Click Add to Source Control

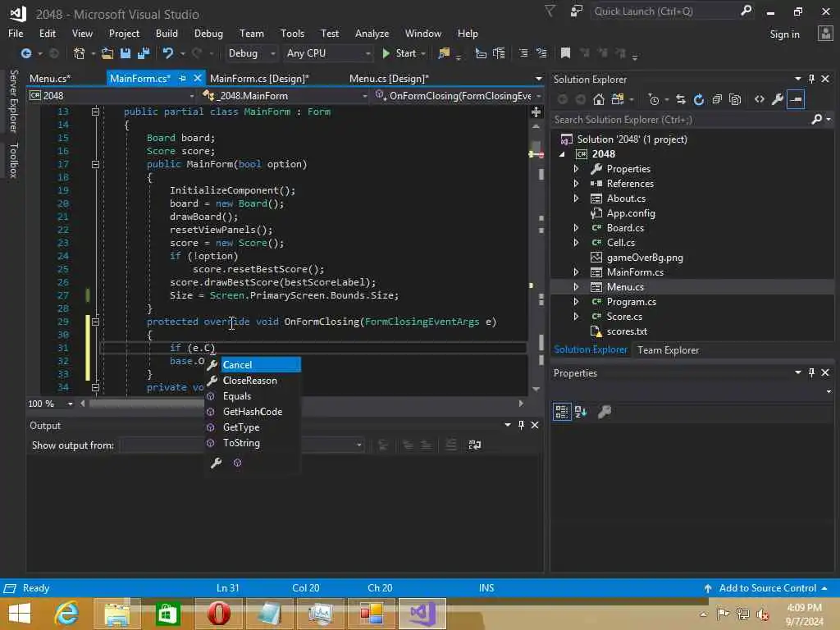767,588
